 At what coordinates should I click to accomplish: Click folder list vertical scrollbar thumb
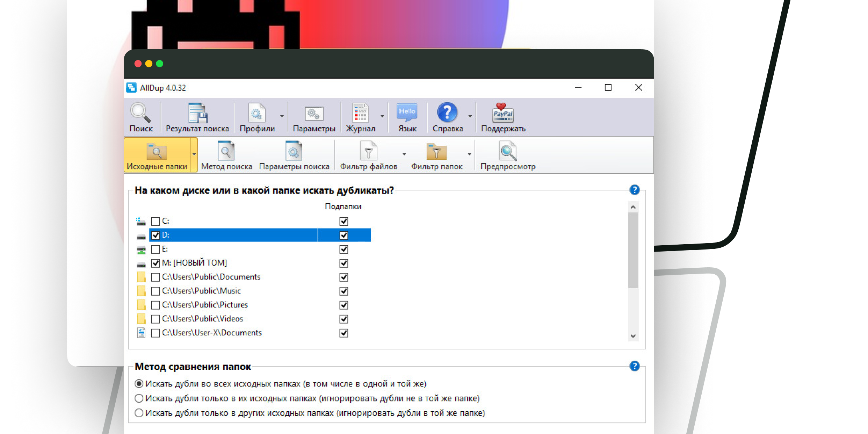(633, 250)
